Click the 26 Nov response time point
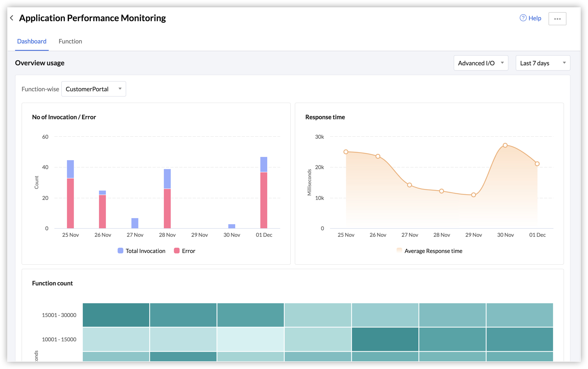Viewport: 588px width, 369px height. 378,156
